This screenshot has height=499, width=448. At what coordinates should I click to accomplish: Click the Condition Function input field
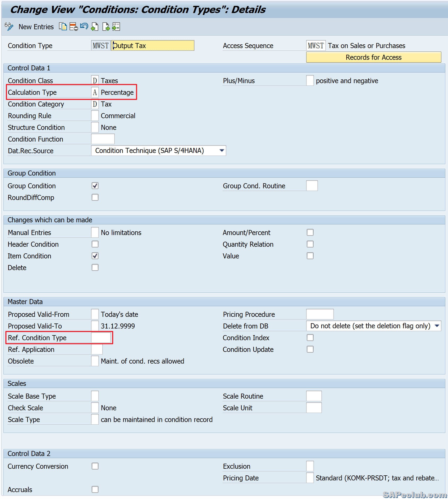(x=103, y=139)
